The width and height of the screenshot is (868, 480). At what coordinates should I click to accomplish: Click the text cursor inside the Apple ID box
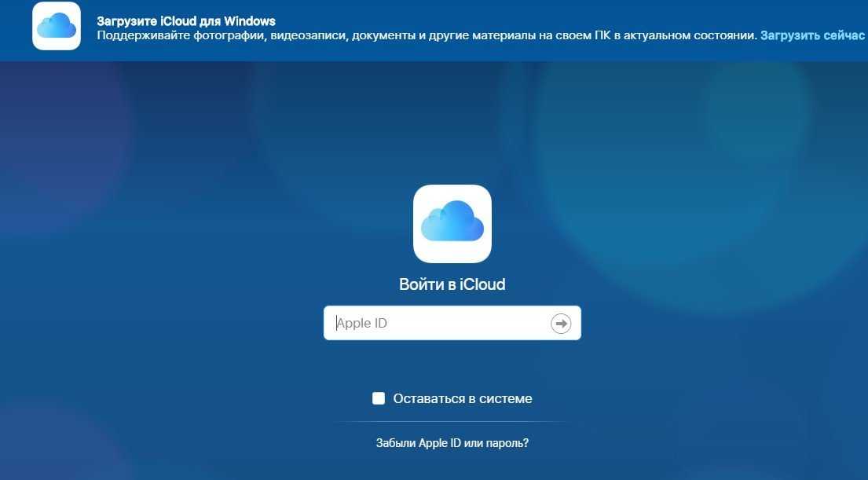click(337, 323)
